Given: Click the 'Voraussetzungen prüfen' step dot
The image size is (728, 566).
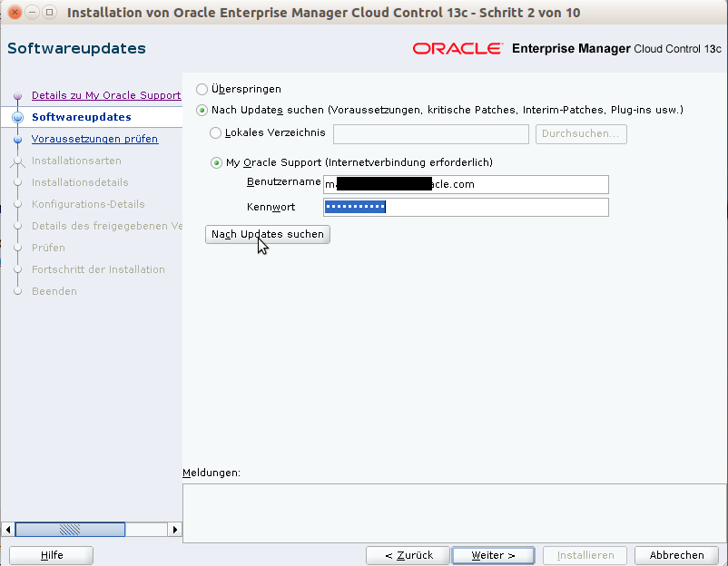Looking at the screenshot, I should pos(17,139).
